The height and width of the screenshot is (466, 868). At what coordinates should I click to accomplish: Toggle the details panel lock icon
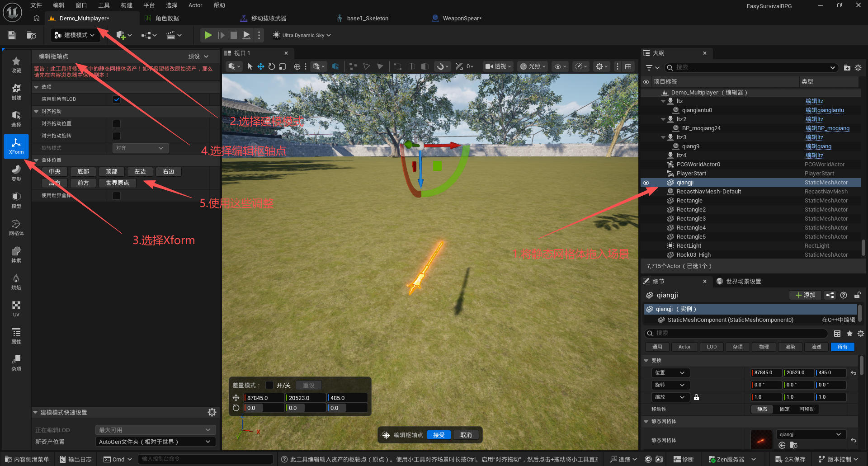coord(857,295)
